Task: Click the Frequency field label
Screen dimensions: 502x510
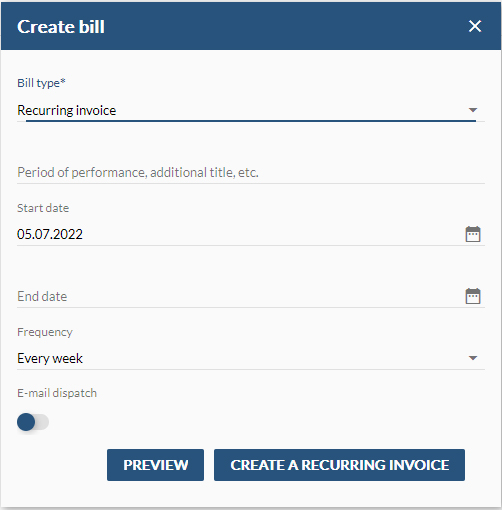Action: tap(45, 332)
